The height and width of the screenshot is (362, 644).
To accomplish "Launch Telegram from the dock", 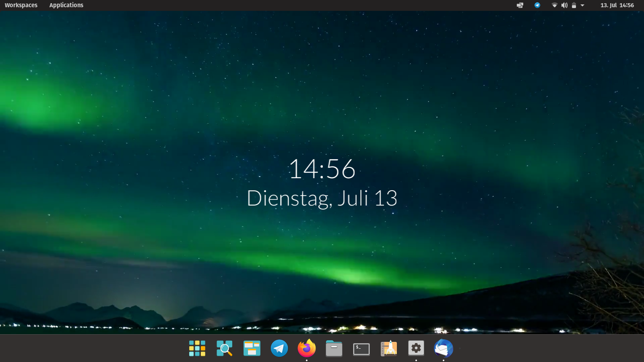I will (279, 348).
